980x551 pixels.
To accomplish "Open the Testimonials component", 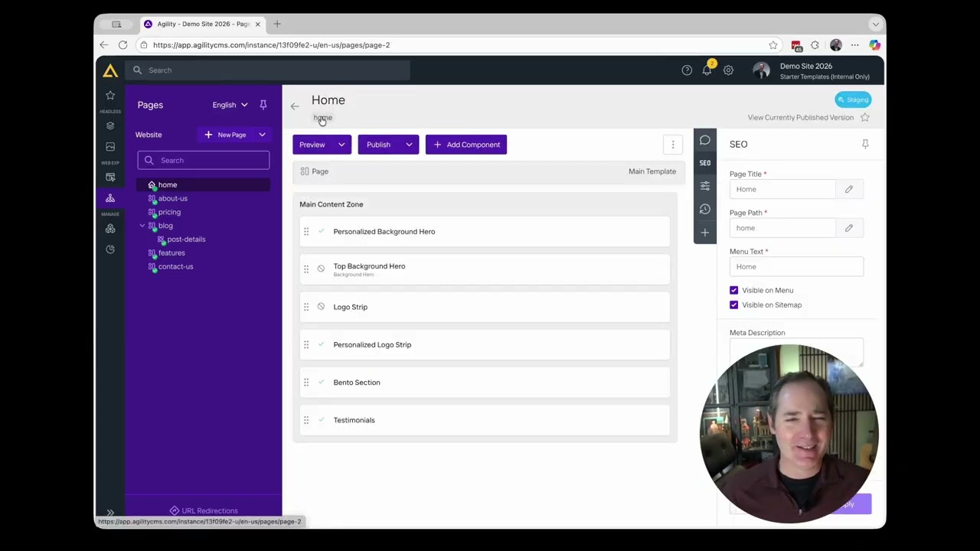I will tap(485, 420).
